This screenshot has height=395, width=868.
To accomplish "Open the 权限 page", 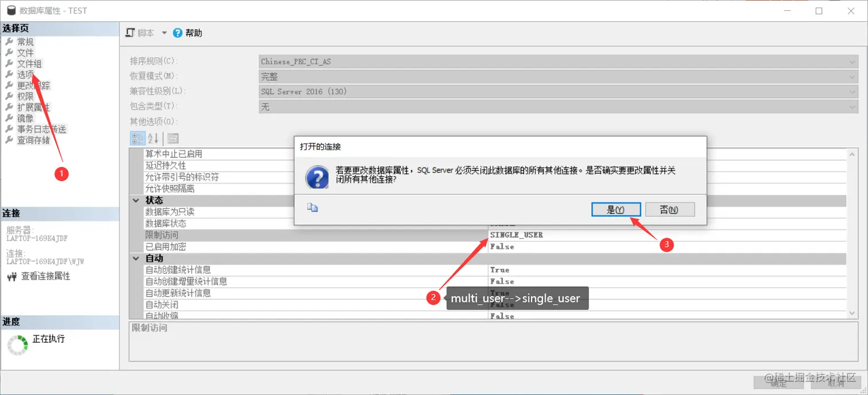I will [x=25, y=96].
